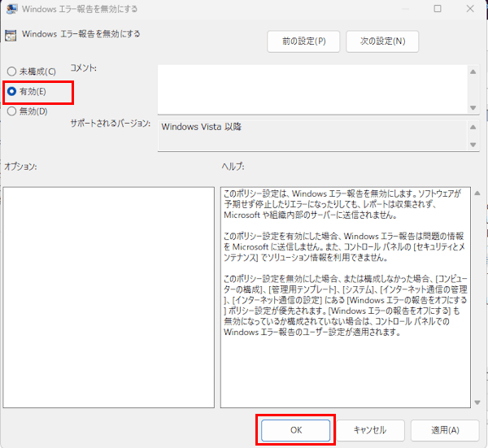
Task: Select the 未構成(C) radio button
Action: click(x=11, y=72)
